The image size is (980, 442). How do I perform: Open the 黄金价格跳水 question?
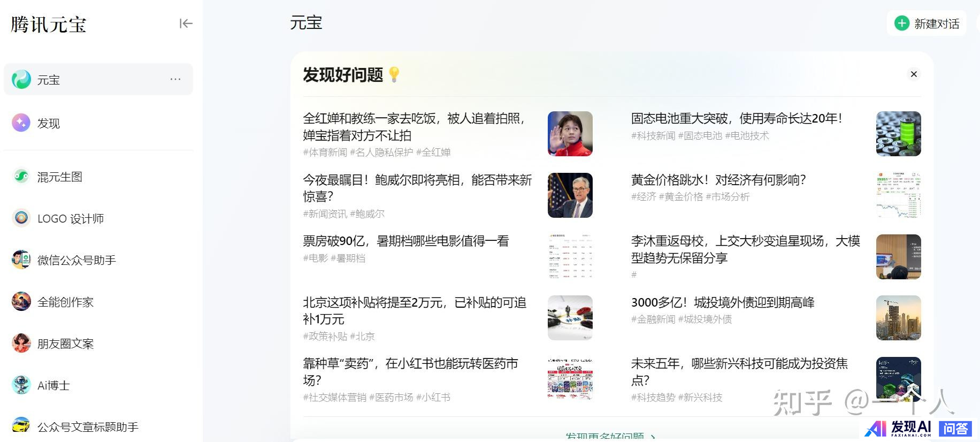click(x=718, y=179)
